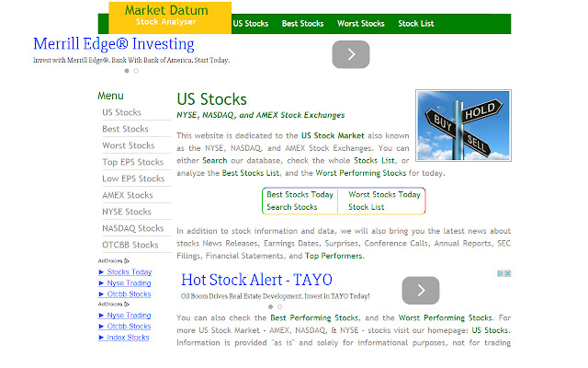Image resolution: width=588 pixels, height=368 pixels.
Task: Select US Stocks in the sidebar menu
Action: coord(121,112)
